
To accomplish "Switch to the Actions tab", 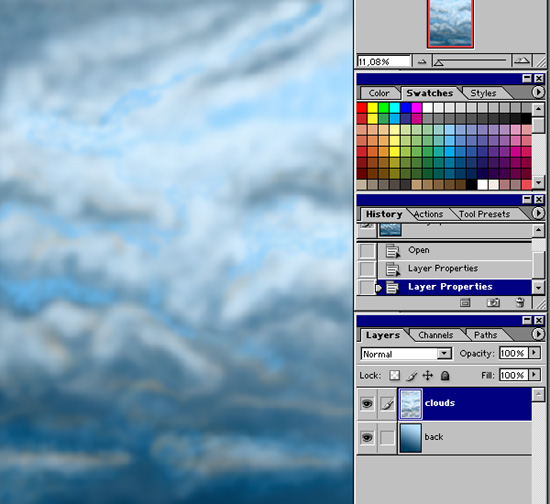I will click(428, 214).
